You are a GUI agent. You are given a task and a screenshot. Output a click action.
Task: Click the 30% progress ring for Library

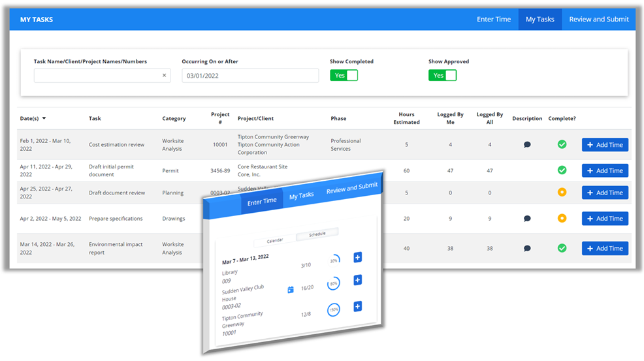(x=334, y=260)
